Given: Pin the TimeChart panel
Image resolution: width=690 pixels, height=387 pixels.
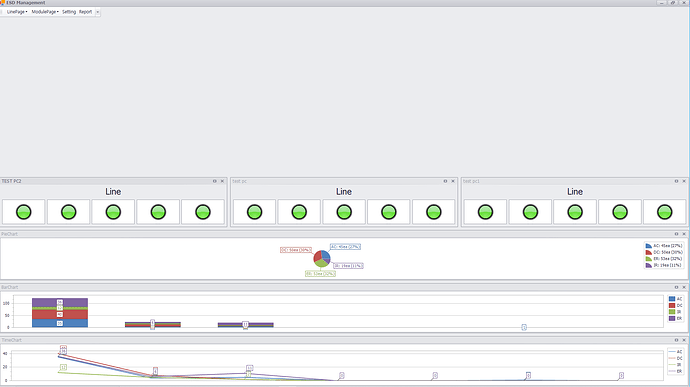Looking at the screenshot, I should pyautogui.click(x=676, y=340).
